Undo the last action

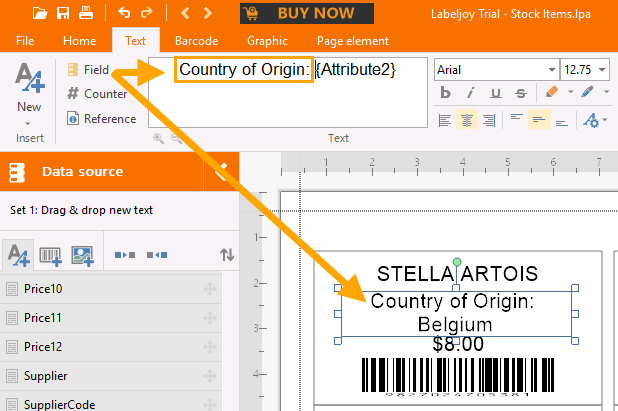click(x=124, y=13)
